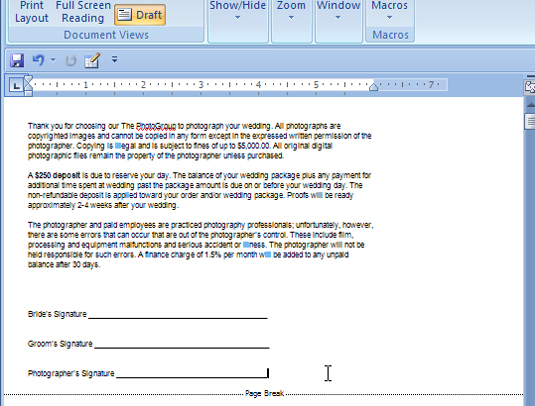Click the Save floppy disk icon

click(17, 61)
